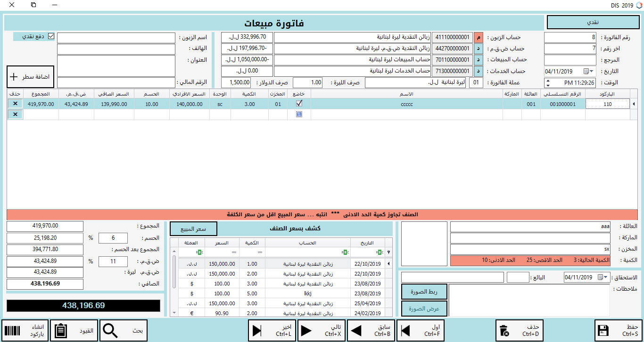Viewport: 644px width, 342px height.
Task: Open the Search (بحث) magnifier button
Action: 124,330
